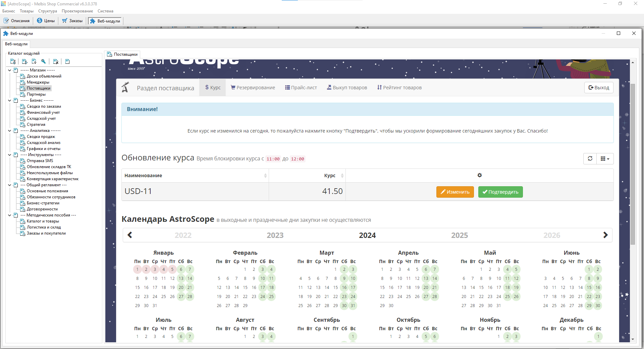
Task: Open module settings with the wrench icon
Action: pos(43,61)
